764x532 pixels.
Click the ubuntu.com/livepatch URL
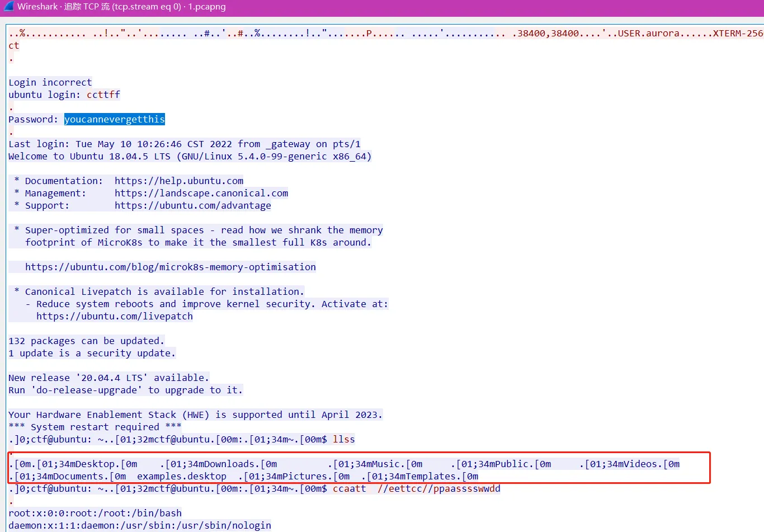pos(114,316)
